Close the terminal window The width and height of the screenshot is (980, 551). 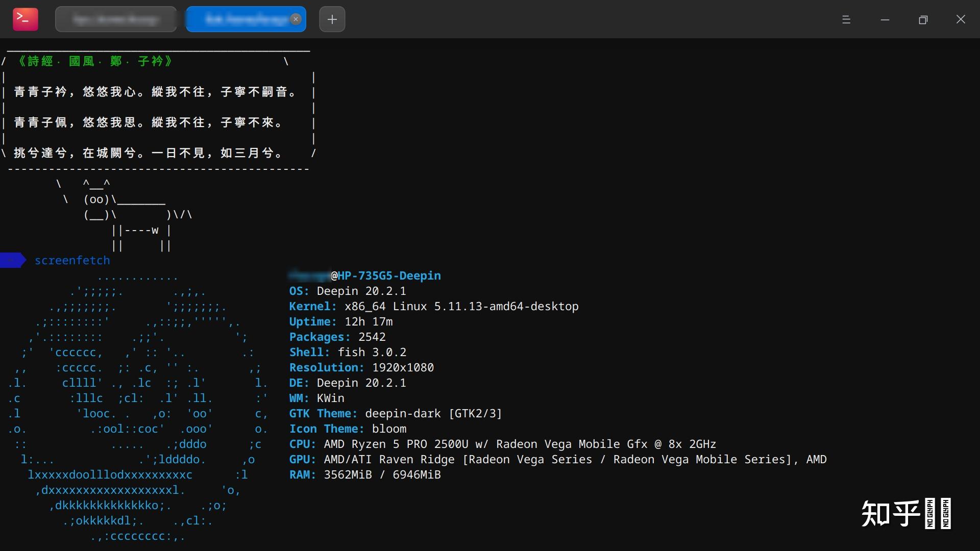click(x=961, y=19)
